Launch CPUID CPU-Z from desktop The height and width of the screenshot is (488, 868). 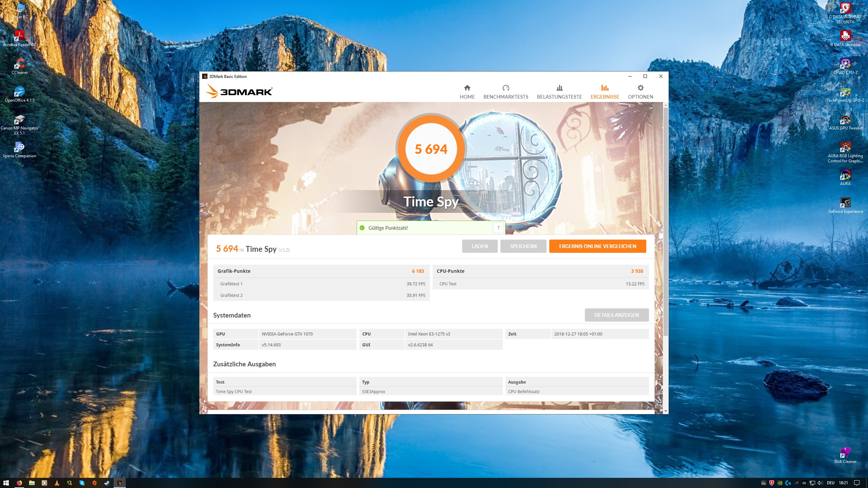(845, 66)
